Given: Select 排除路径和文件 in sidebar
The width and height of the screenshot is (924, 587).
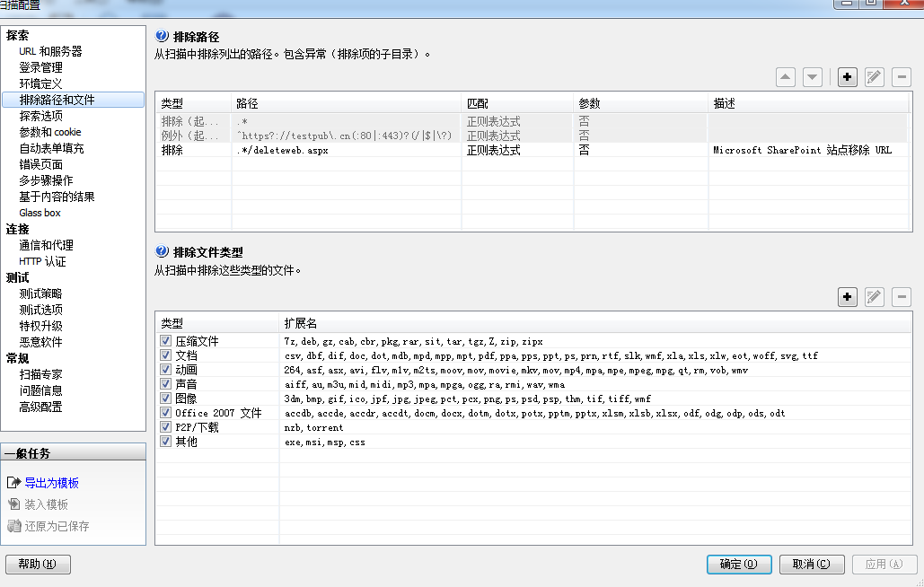Looking at the screenshot, I should point(73,100).
